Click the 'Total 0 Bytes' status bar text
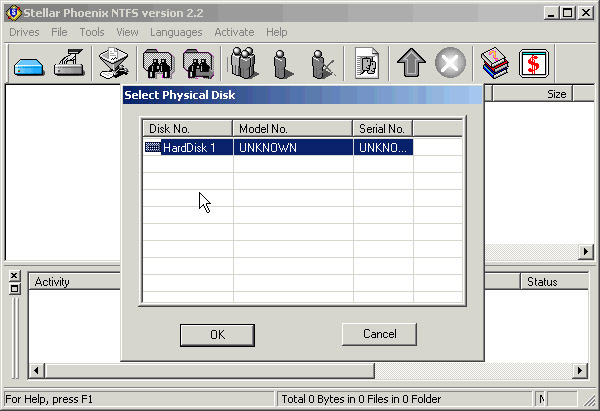This screenshot has height=411, width=600. coord(361,399)
